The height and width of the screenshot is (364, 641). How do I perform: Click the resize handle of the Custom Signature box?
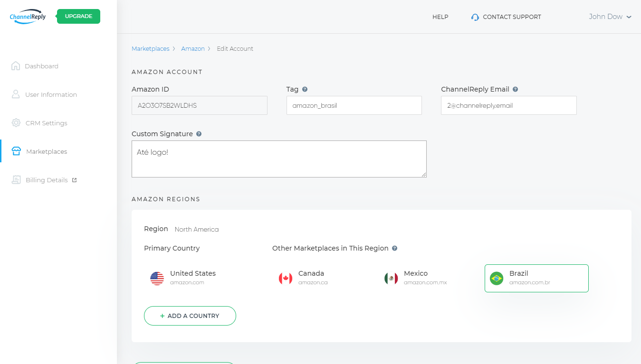point(424,175)
